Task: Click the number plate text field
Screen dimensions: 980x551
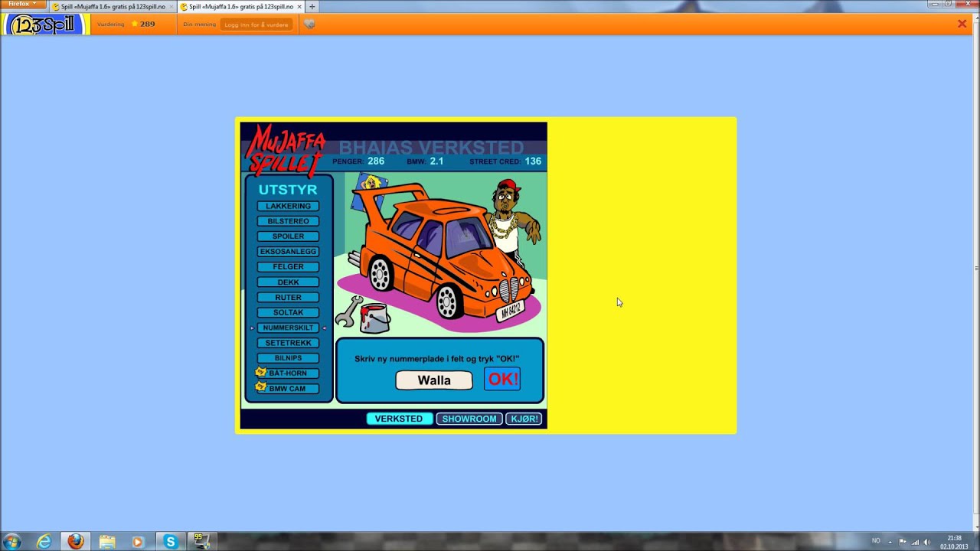Action: click(434, 380)
